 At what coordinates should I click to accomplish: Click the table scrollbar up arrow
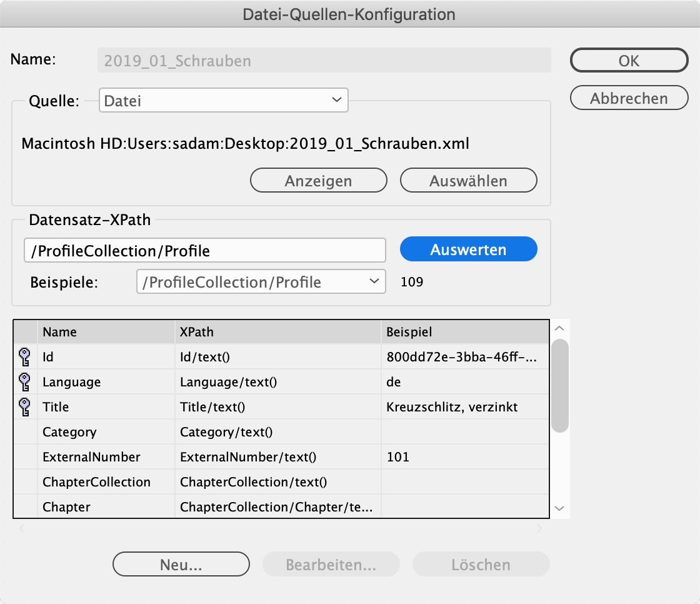559,328
